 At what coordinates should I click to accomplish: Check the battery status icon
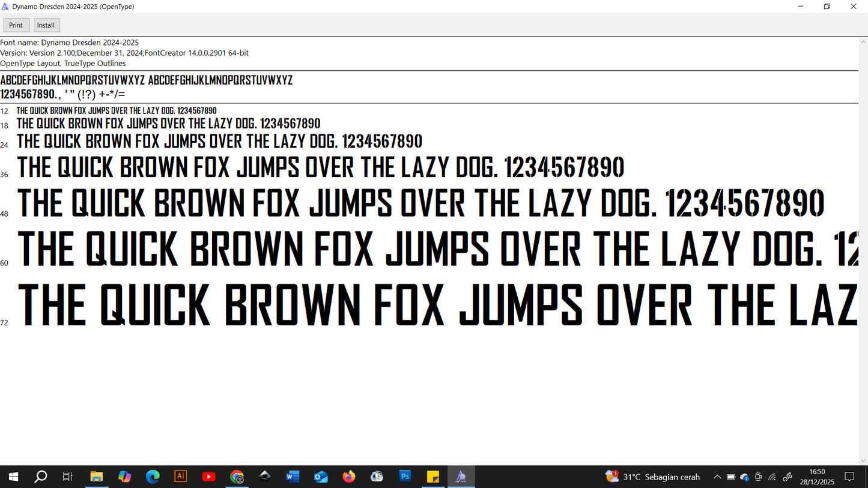(x=731, y=477)
